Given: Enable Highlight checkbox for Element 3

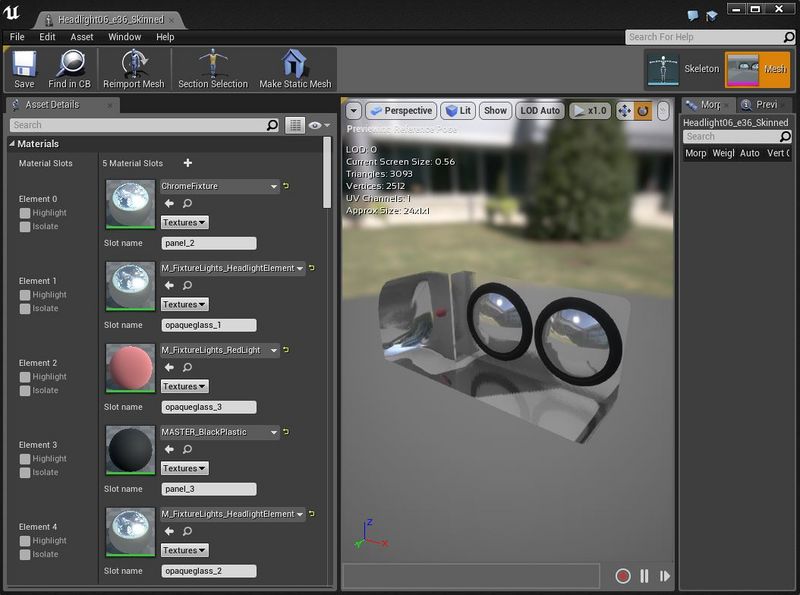Looking at the screenshot, I should point(25,459).
